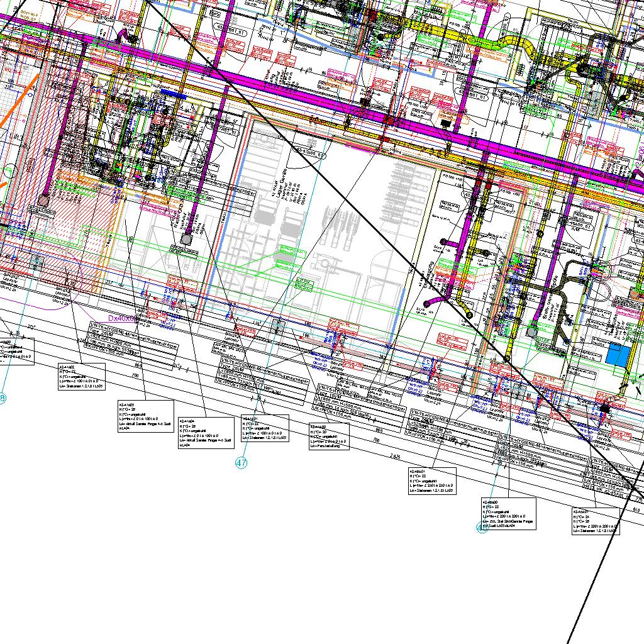
Task: Click the 42-41A04 room data box
Action: pos(206,433)
